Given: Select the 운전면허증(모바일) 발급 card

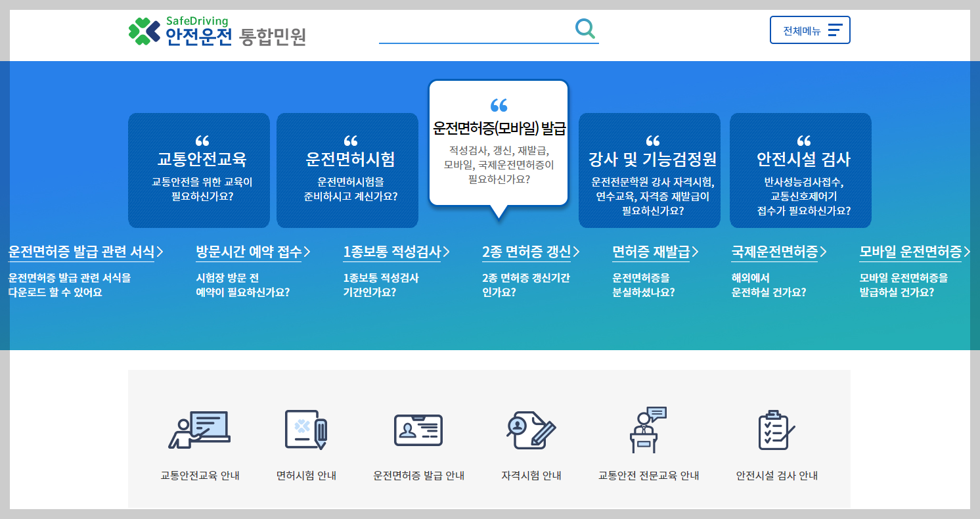Looking at the screenshot, I should (499, 141).
